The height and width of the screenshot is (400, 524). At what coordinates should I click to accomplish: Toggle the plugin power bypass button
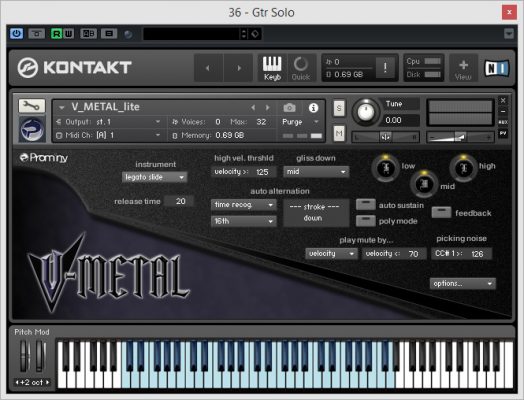[16, 34]
